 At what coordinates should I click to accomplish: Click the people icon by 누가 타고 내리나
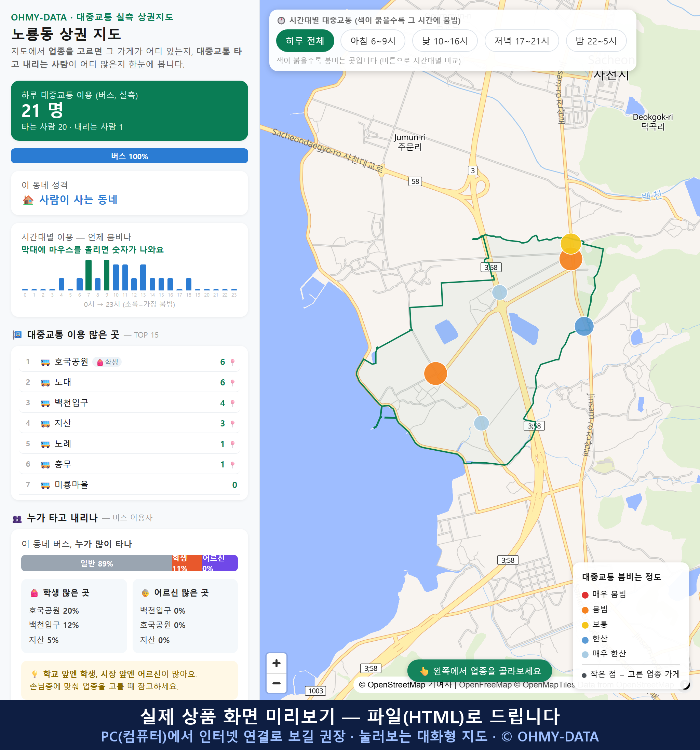17,518
